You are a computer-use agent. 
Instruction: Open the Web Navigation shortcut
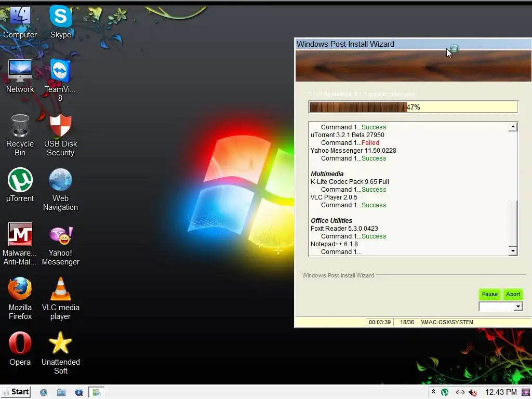pos(60,189)
